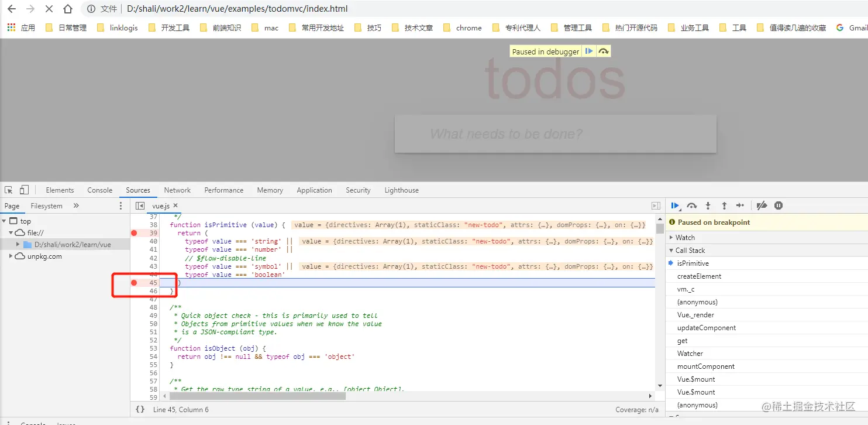Show more navigator tabs with double chevron

(76, 205)
